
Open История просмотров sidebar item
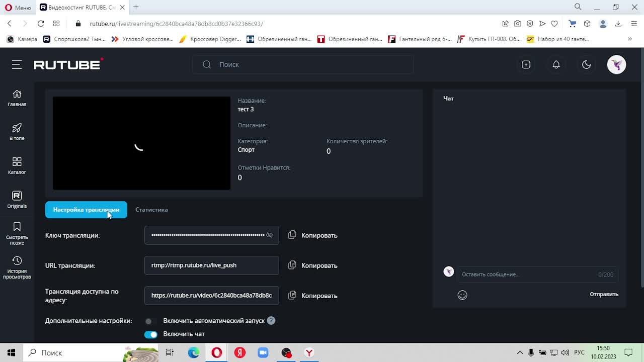17,267
